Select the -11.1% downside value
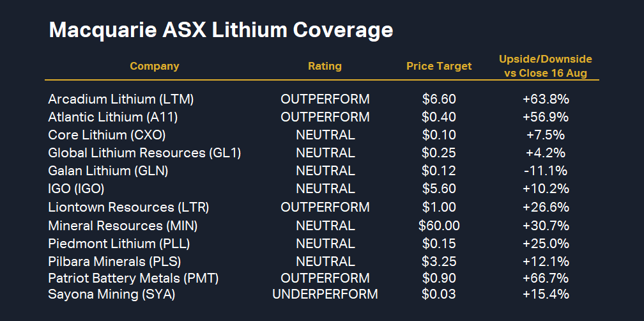The height and width of the screenshot is (321, 644). [545, 171]
